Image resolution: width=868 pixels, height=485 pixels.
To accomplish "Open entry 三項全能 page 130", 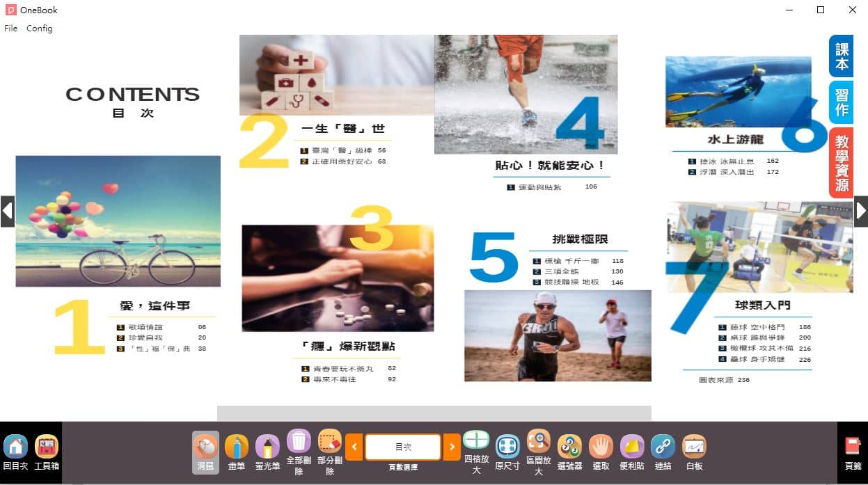I will (x=578, y=271).
